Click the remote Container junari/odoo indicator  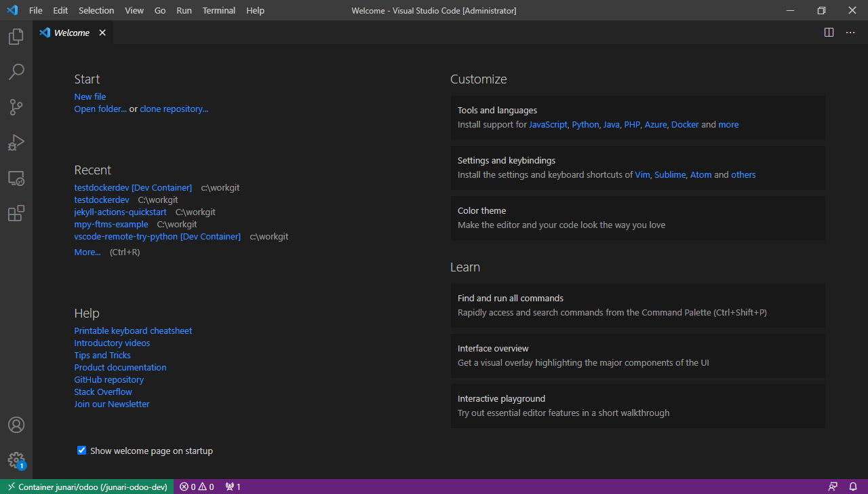pos(87,487)
